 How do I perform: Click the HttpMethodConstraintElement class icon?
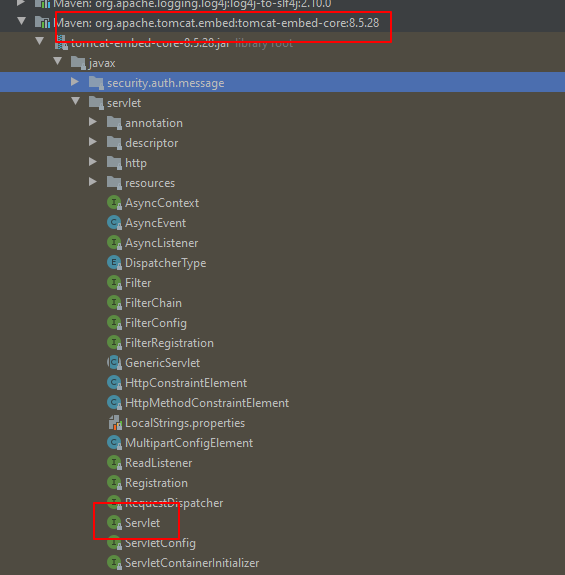114,403
